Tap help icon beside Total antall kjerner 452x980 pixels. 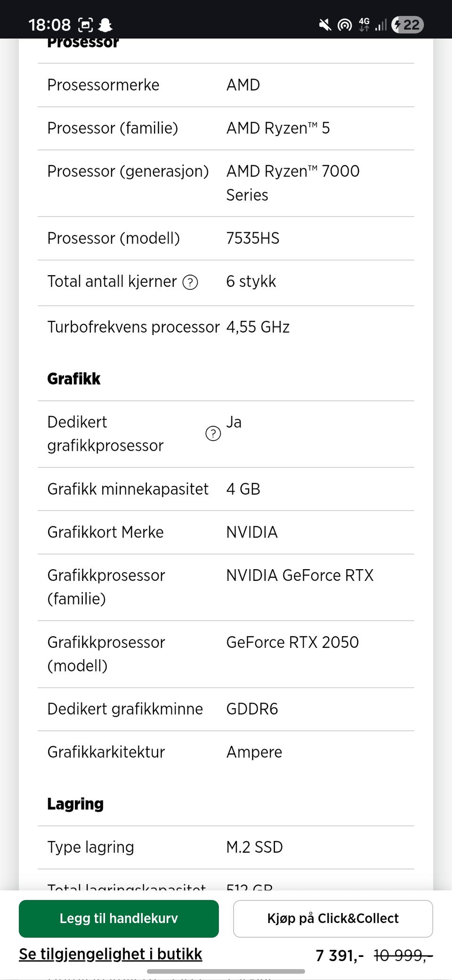[190, 282]
